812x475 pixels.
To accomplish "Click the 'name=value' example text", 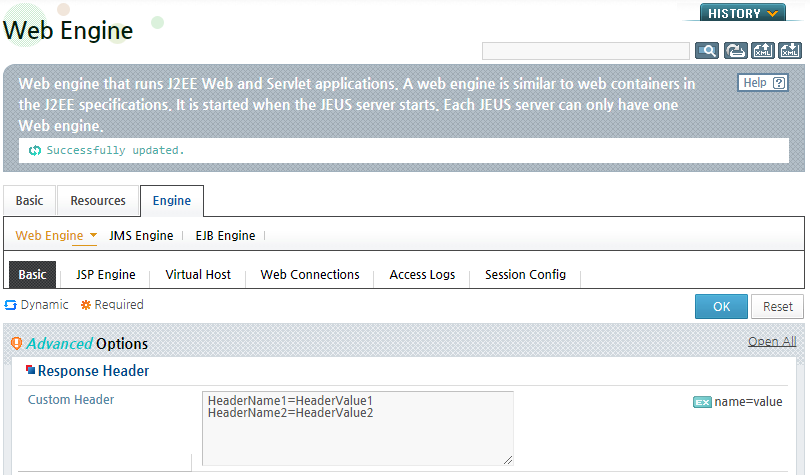I will click(748, 402).
